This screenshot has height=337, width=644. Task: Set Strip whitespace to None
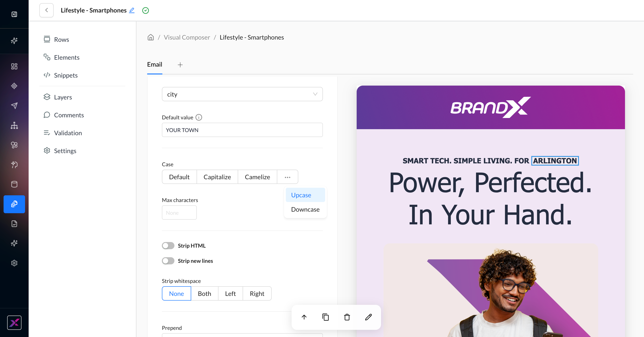[x=176, y=293]
